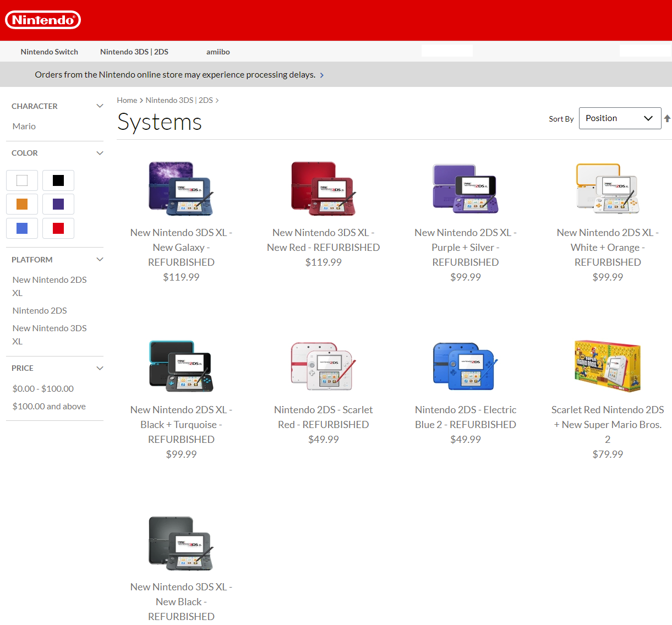The height and width of the screenshot is (625, 672).
Task: Collapse the COLOR filter section
Action: pyautogui.click(x=100, y=153)
